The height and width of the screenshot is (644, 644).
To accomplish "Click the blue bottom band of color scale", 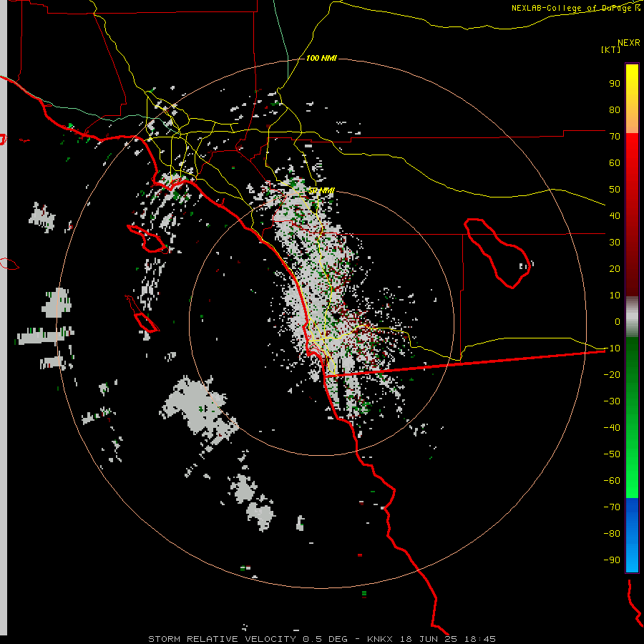I will (632, 535).
